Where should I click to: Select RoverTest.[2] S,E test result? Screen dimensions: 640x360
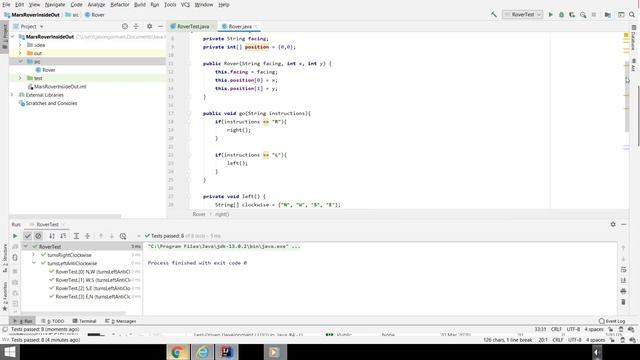pos(93,288)
